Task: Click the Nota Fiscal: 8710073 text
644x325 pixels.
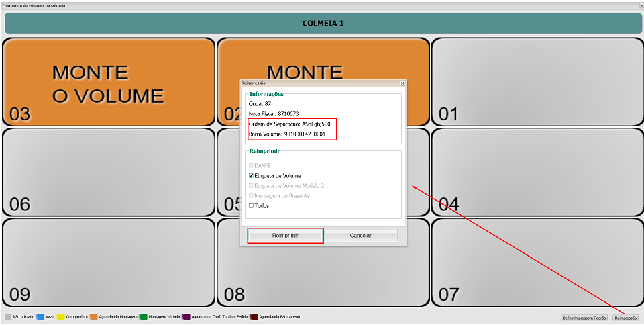Action: coord(274,113)
